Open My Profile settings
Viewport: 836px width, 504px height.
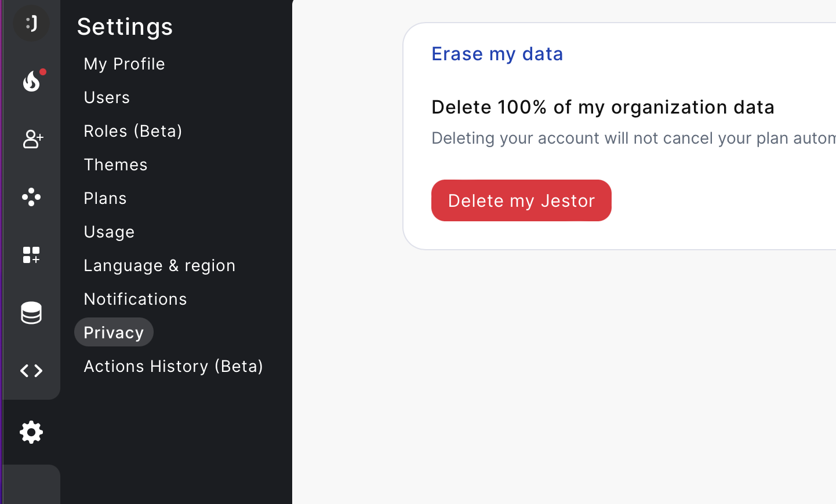tap(124, 64)
